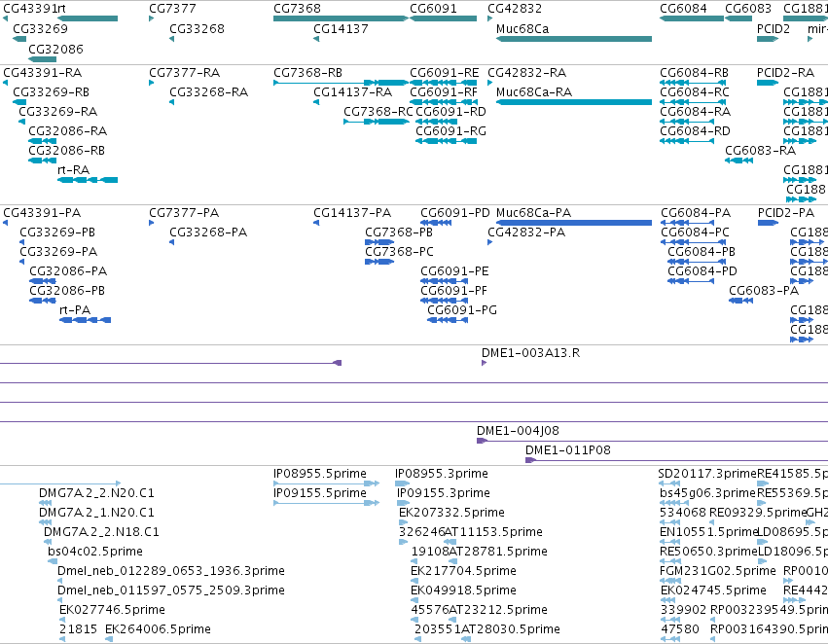Click the CG32086-RB transcript

[x=42, y=161]
